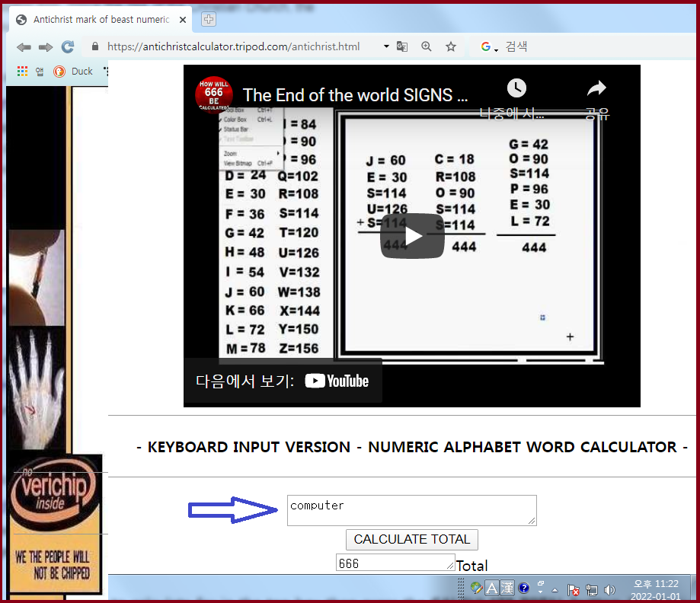This screenshot has height=603, width=700.
Task: Click the network connection tray icon
Action: pos(592,590)
